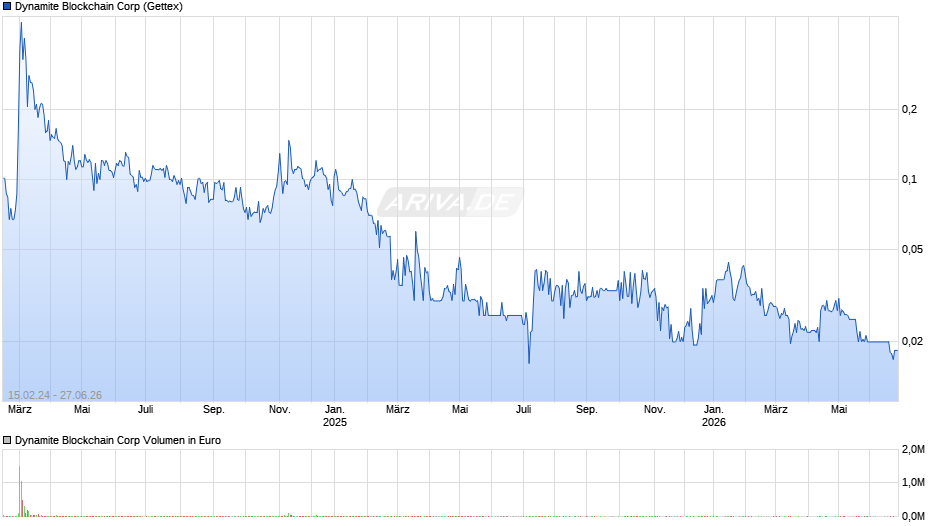Screen dimensions: 940x526
Task: Click the 'Jan. 2026' time axis label
Action: 713,416
